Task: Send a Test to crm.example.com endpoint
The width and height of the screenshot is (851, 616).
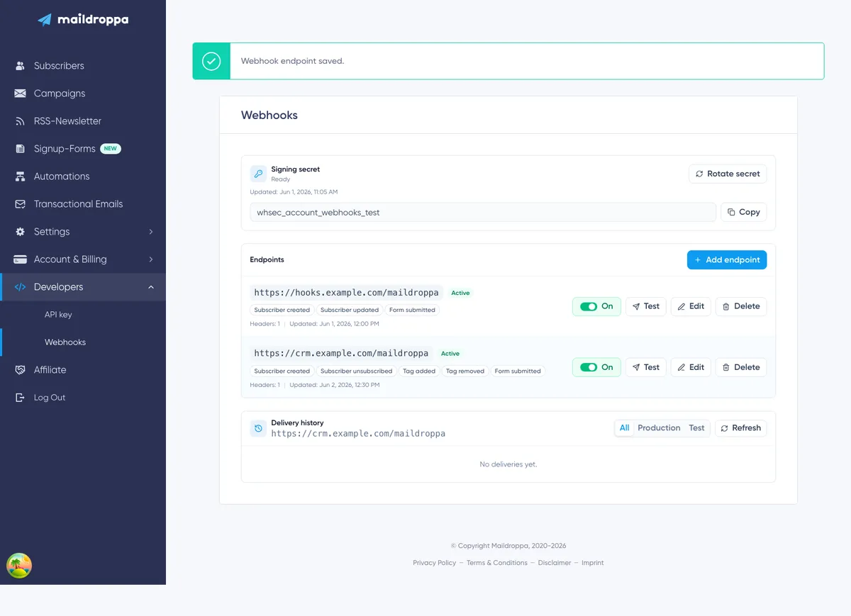Action: (646, 367)
